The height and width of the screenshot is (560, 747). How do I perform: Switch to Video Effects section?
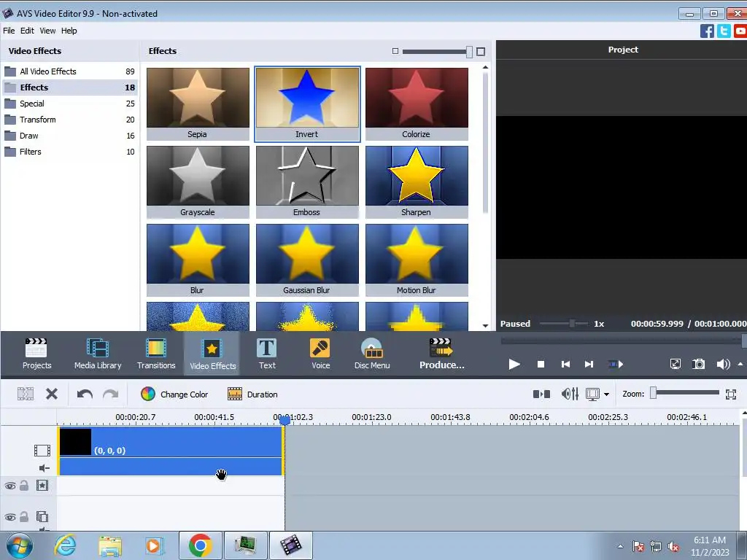point(212,354)
